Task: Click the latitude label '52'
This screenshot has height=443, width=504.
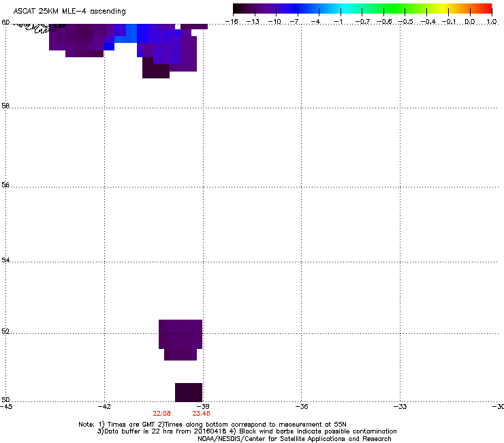Action: point(5,331)
